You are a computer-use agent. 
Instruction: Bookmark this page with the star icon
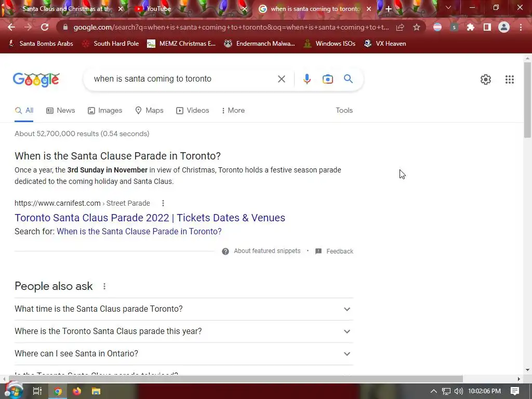pos(417,27)
